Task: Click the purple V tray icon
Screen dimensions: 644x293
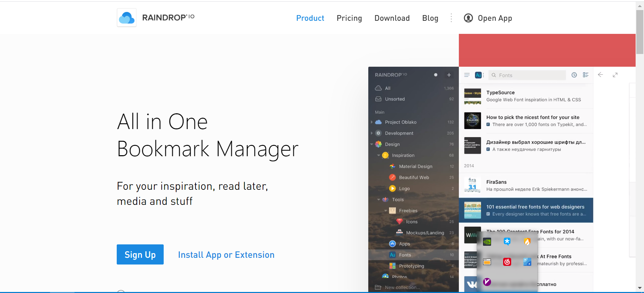Action: [x=487, y=282]
